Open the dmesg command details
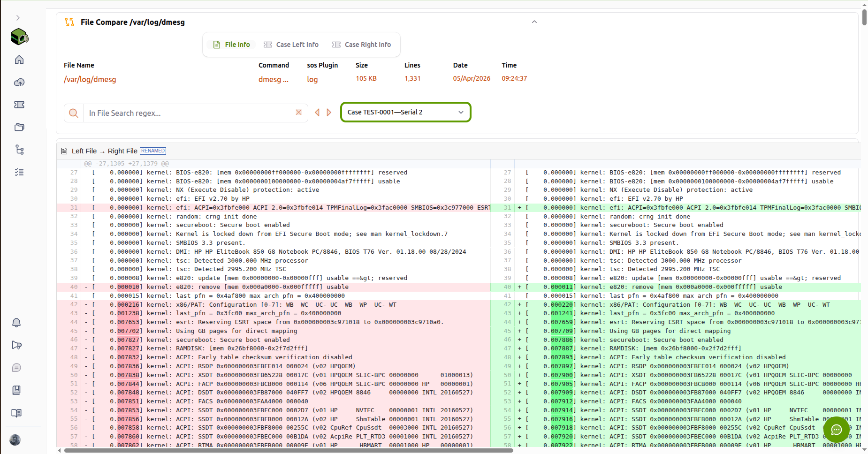Image resolution: width=868 pixels, height=454 pixels. click(274, 79)
